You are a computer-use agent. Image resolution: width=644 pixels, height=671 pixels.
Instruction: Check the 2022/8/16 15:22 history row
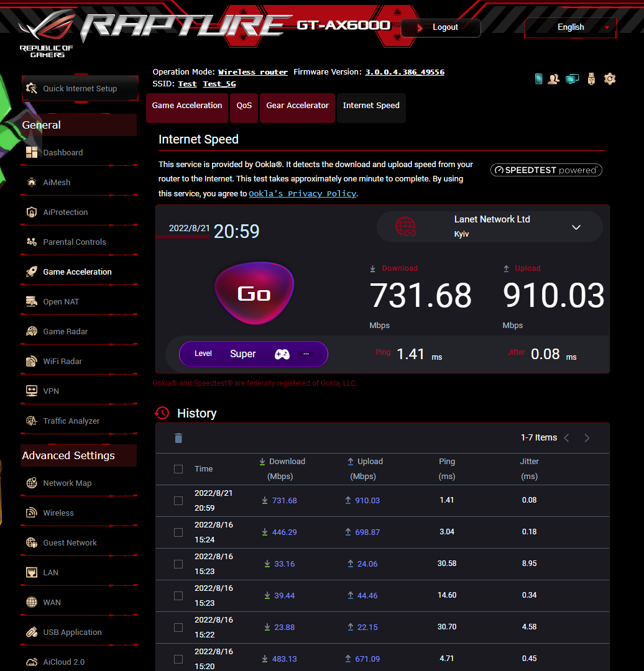[x=178, y=628]
